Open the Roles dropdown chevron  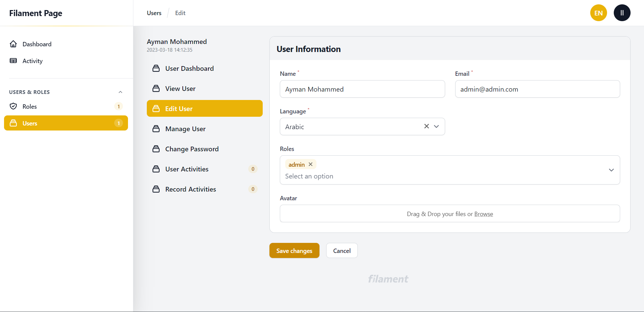pos(611,170)
